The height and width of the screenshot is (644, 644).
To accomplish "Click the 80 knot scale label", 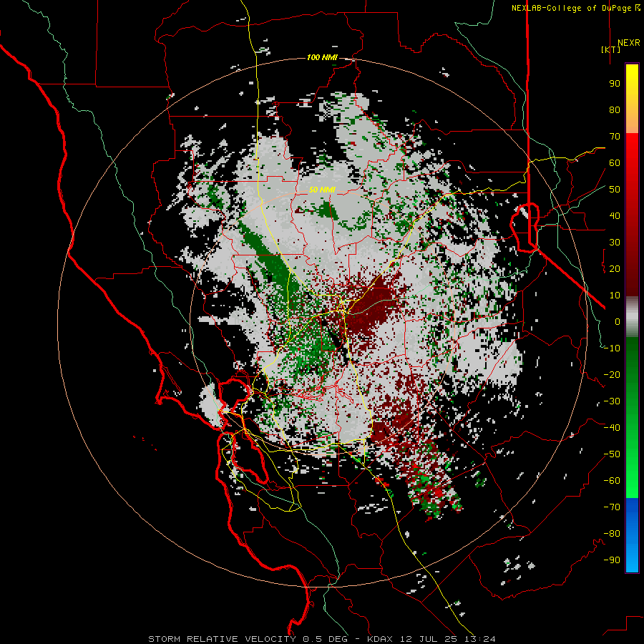I will (615, 110).
